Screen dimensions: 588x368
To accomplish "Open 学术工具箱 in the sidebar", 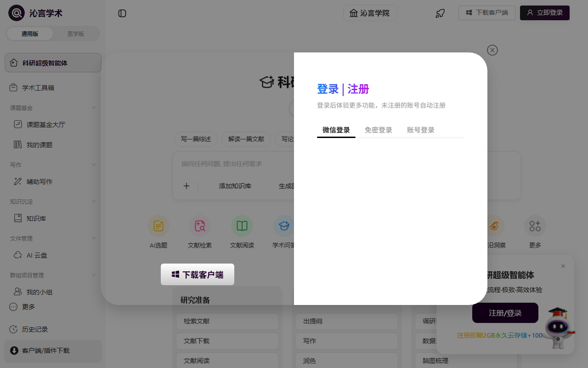I will click(x=53, y=87).
